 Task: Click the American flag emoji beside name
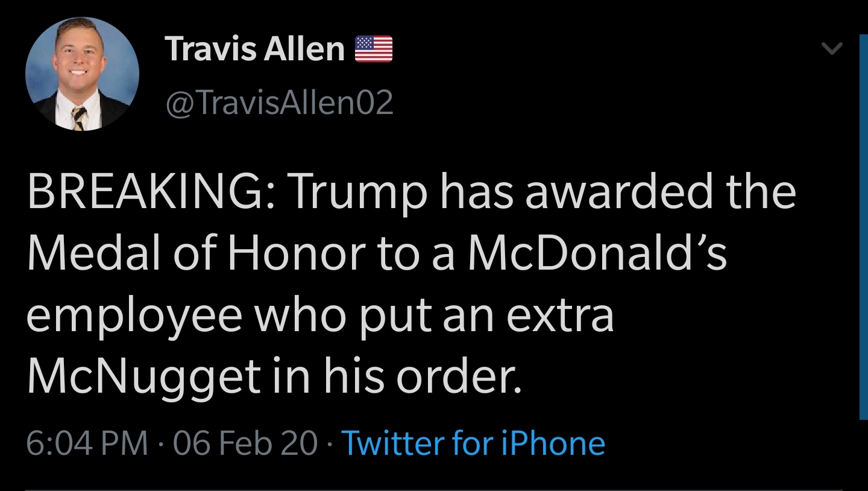(x=374, y=49)
